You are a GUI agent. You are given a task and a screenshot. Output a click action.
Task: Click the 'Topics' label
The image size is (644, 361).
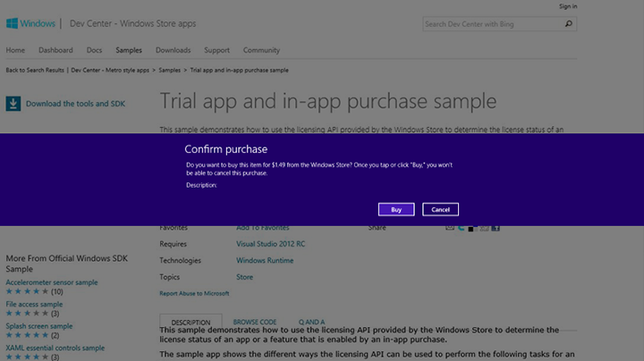[170, 277]
